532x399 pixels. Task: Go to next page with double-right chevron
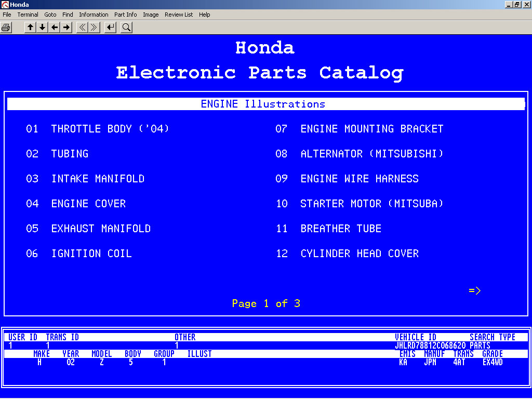(95, 28)
